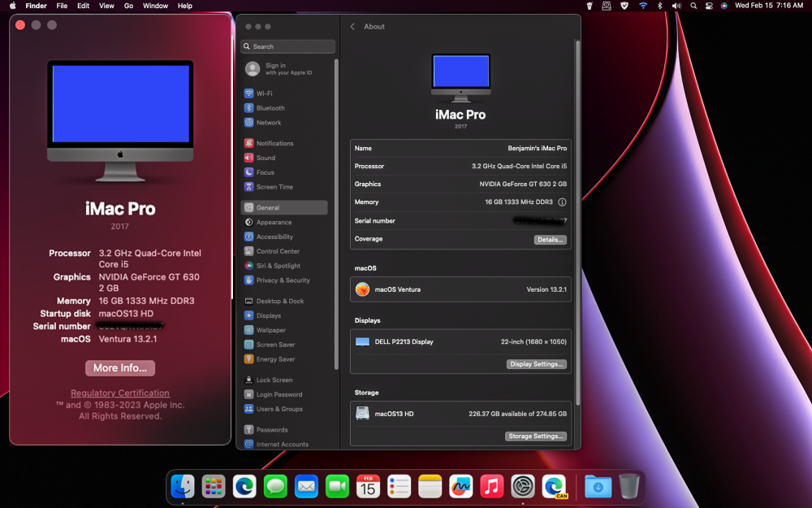Open Downloads folder in Dock

click(598, 486)
